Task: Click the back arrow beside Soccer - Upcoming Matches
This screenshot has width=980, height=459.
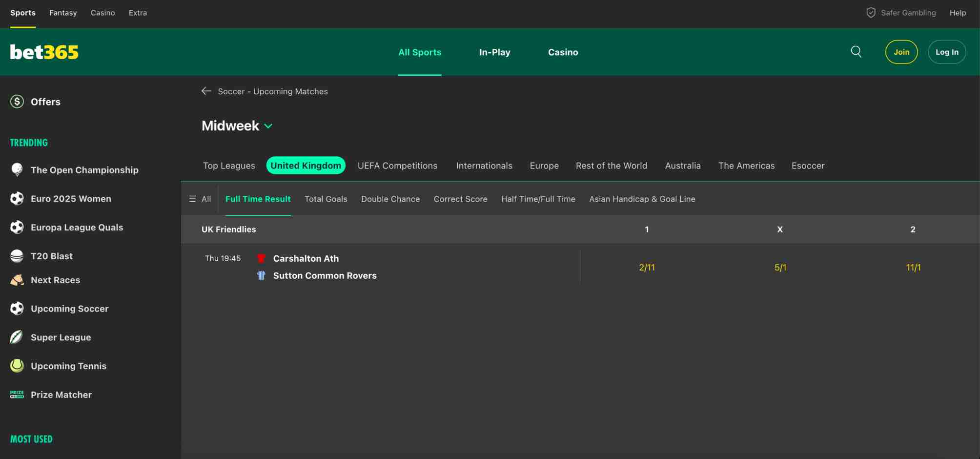Action: [x=206, y=91]
